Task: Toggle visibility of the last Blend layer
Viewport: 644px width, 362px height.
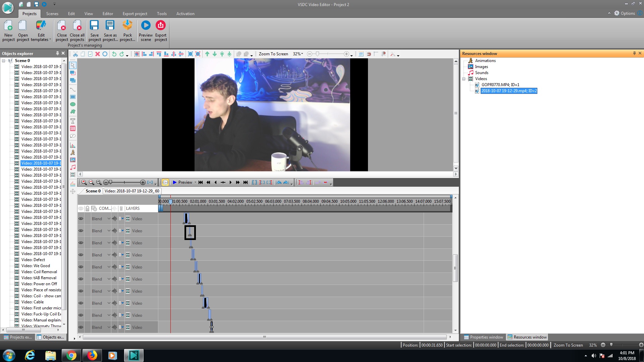Action: 81,327
